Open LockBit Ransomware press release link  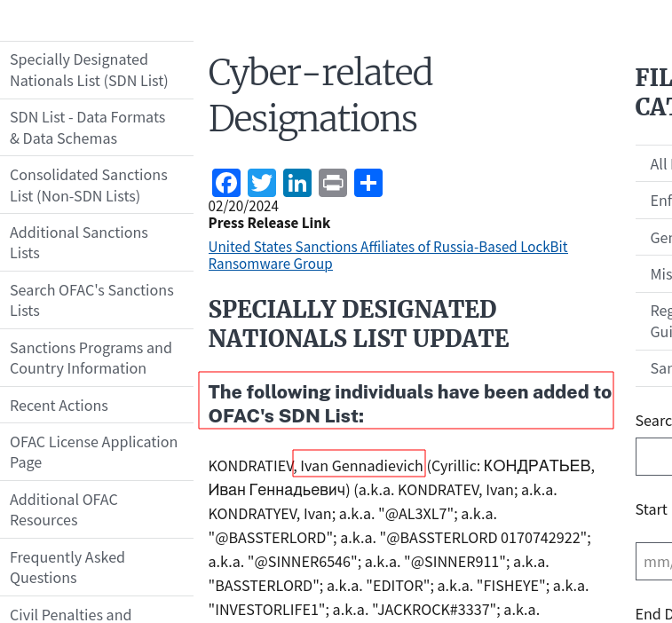387,256
